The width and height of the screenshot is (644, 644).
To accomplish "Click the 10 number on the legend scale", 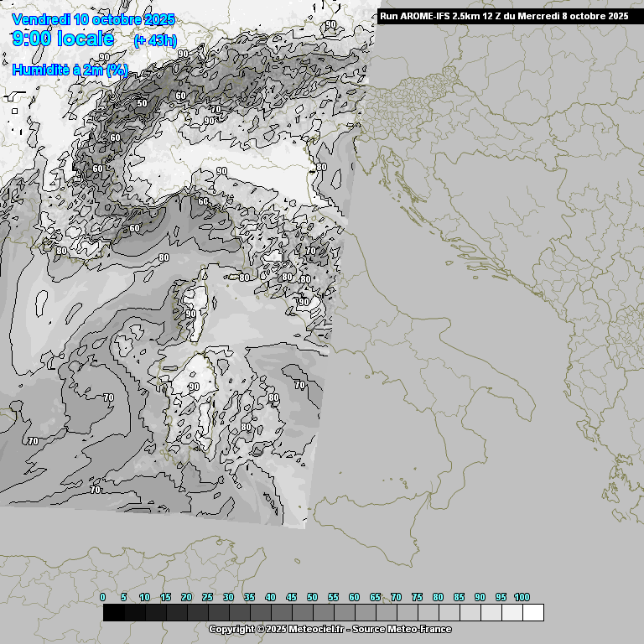I will (x=144, y=597).
